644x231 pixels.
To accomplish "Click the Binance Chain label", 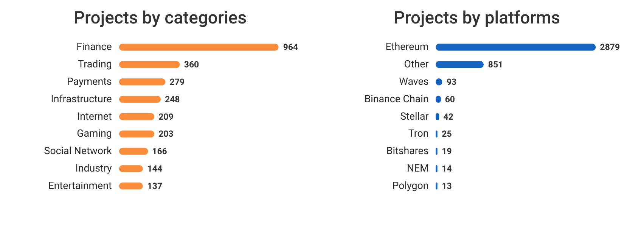I will click(x=396, y=99).
